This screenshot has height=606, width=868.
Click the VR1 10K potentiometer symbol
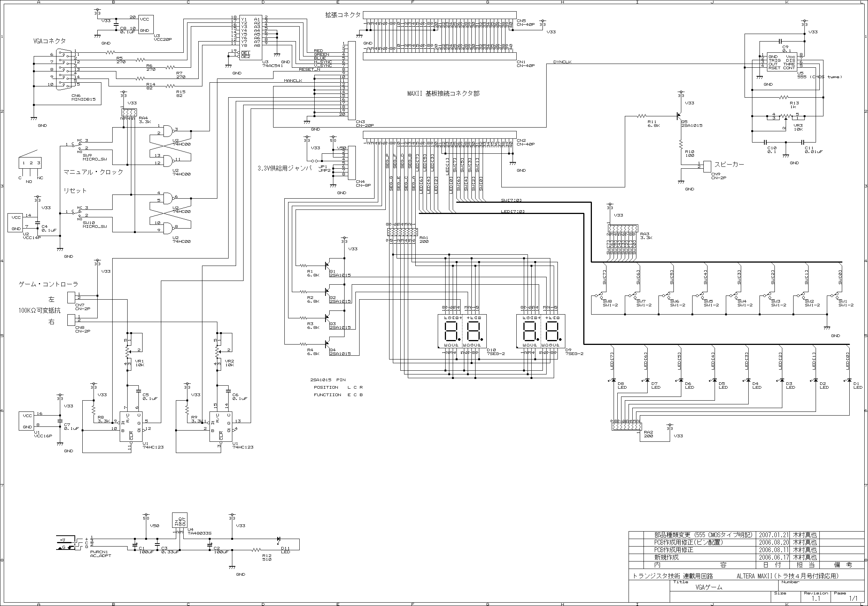tap(128, 352)
